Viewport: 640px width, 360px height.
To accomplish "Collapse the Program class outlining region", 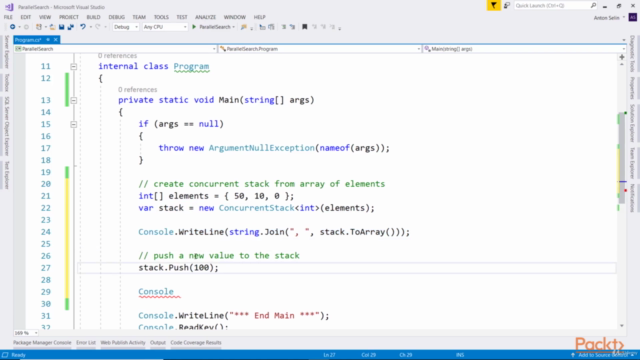I will coord(73,67).
